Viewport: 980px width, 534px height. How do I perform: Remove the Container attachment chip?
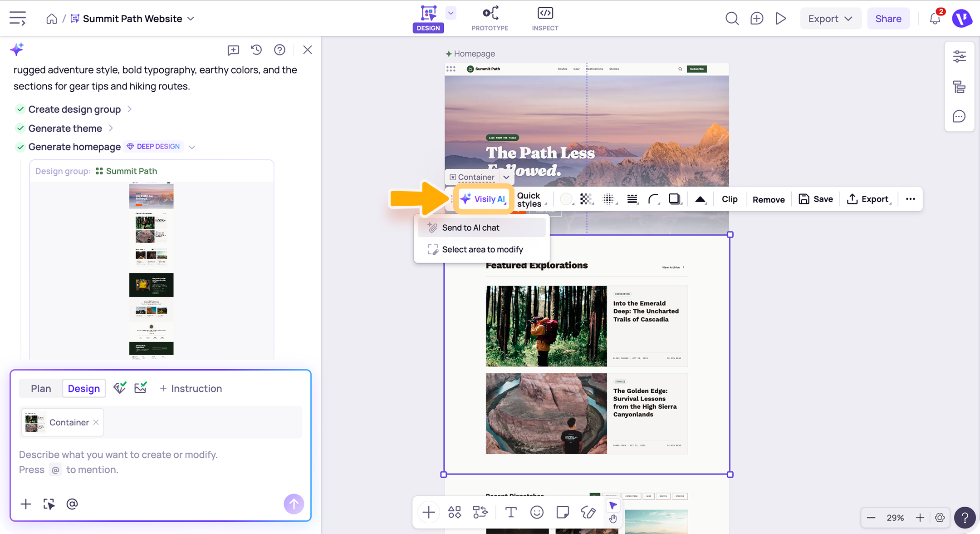96,422
